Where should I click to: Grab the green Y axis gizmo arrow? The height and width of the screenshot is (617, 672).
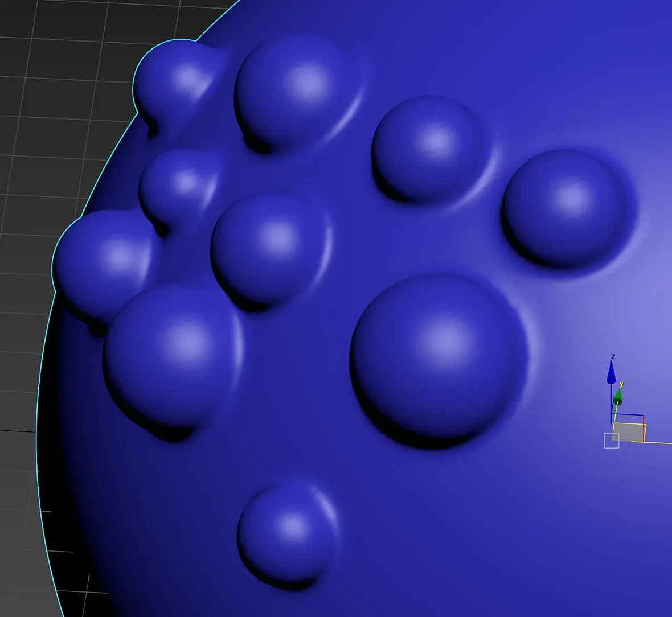tap(618, 397)
